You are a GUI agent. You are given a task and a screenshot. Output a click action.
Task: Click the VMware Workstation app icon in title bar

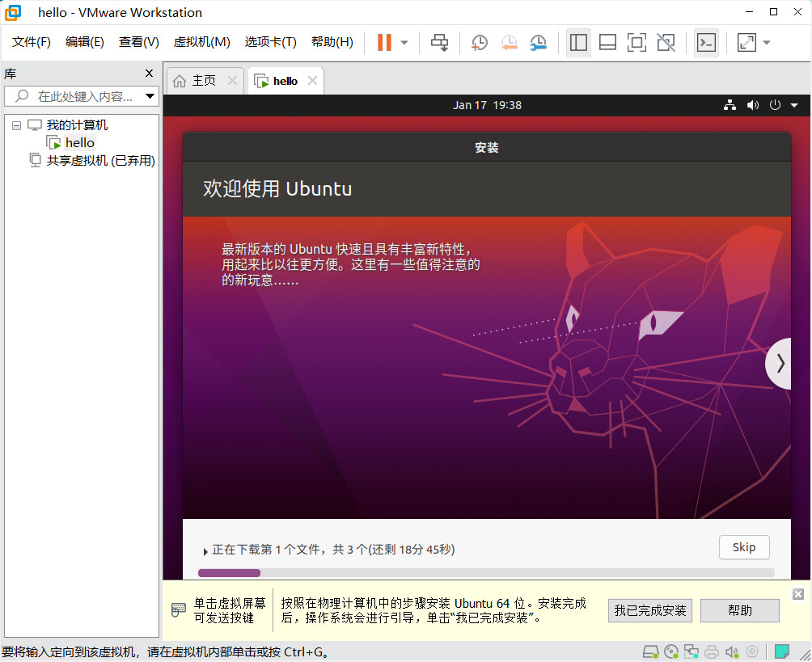click(x=13, y=12)
